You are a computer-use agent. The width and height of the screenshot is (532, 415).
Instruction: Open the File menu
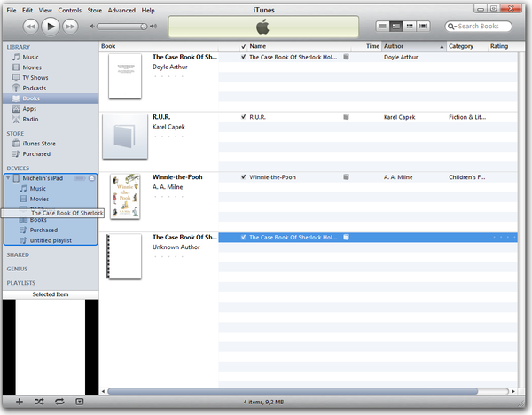12,10
